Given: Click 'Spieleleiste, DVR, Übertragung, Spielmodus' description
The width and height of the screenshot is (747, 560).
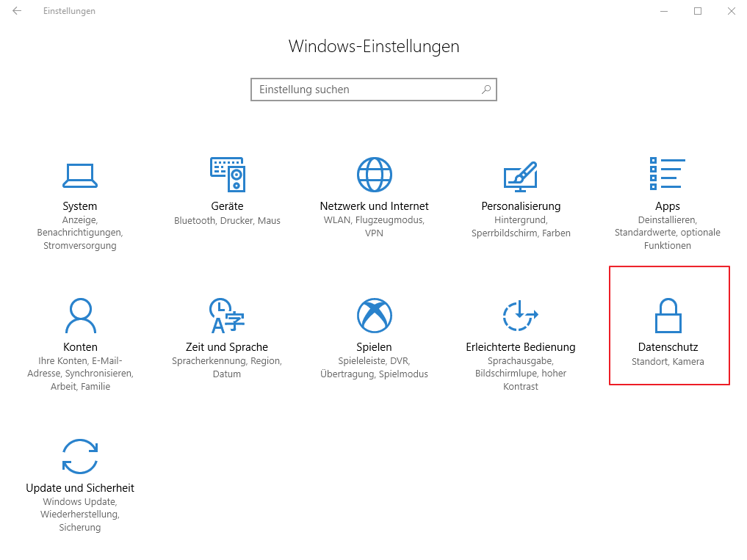Looking at the screenshot, I should click(x=374, y=367).
